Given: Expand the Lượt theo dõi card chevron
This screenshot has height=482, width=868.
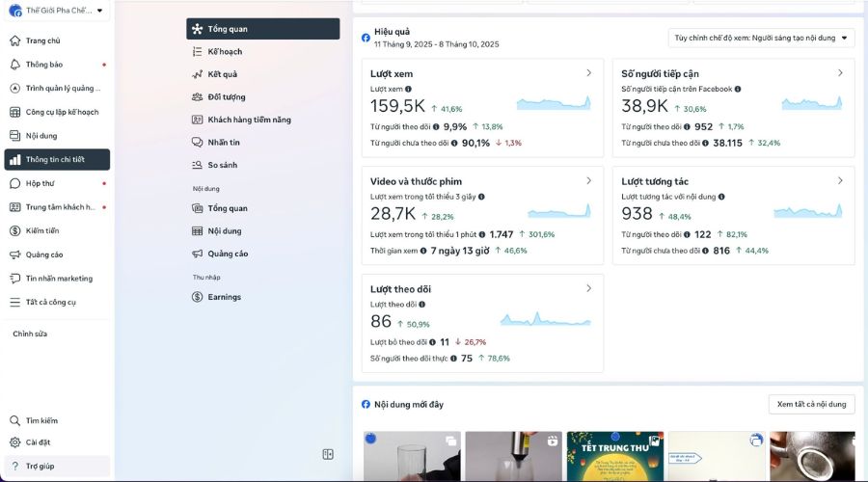Looking at the screenshot, I should pyautogui.click(x=588, y=288).
